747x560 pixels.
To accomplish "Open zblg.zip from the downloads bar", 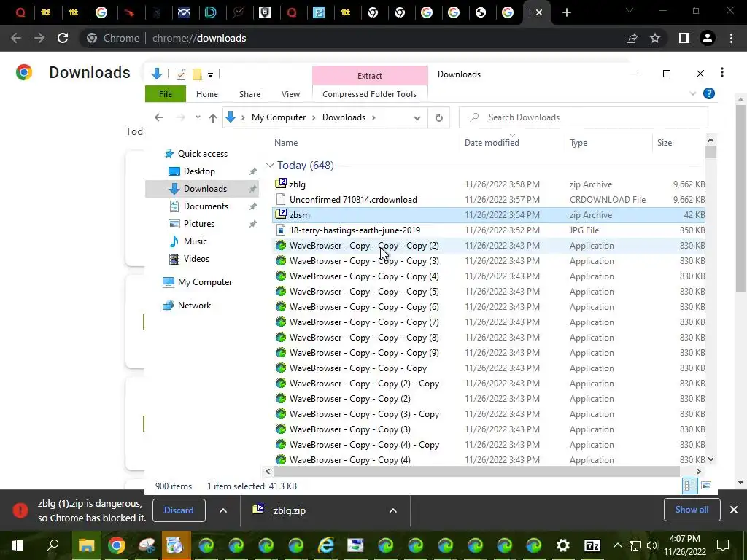I will (x=289, y=510).
